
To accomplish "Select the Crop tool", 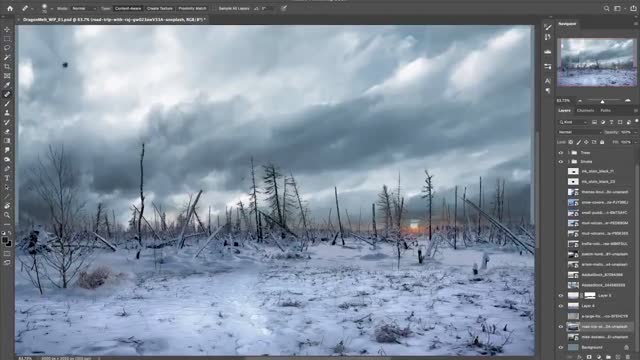I will click(7, 67).
